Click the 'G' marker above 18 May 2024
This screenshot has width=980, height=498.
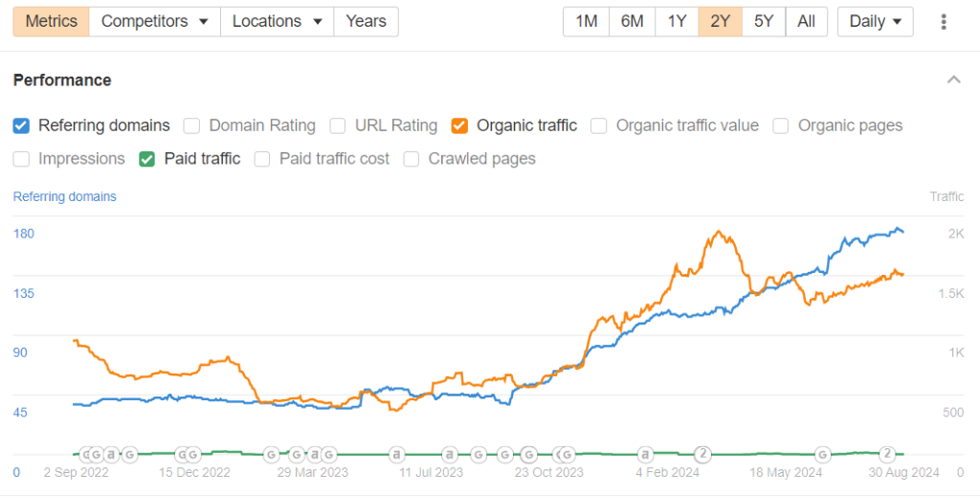(x=822, y=454)
